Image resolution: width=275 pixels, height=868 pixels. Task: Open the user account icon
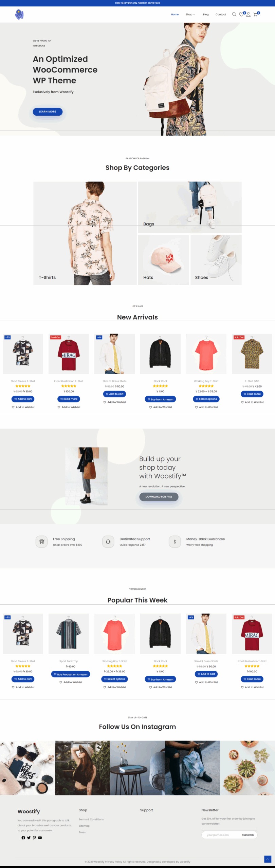(249, 14)
